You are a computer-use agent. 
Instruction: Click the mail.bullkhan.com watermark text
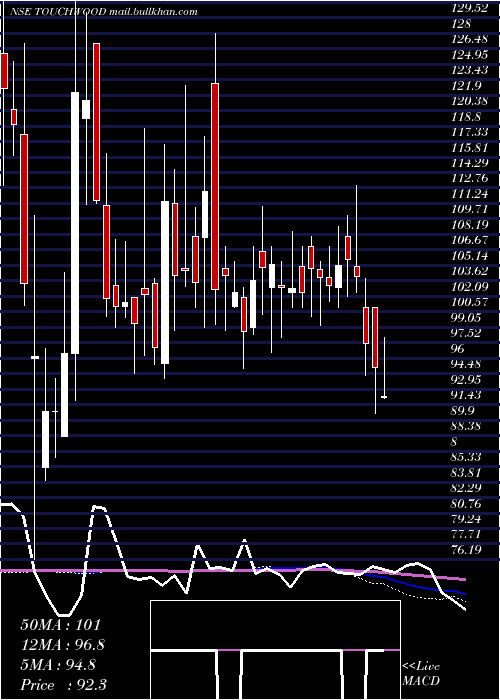[x=153, y=12]
